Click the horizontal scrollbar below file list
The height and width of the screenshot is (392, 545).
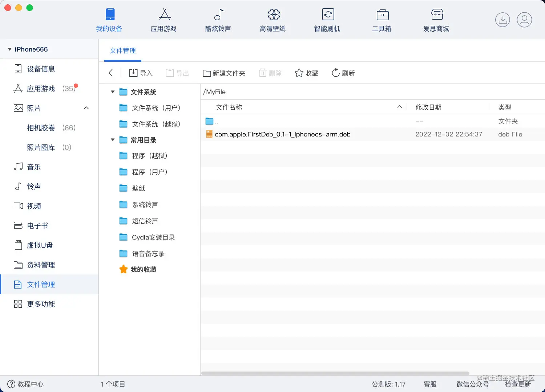point(335,373)
